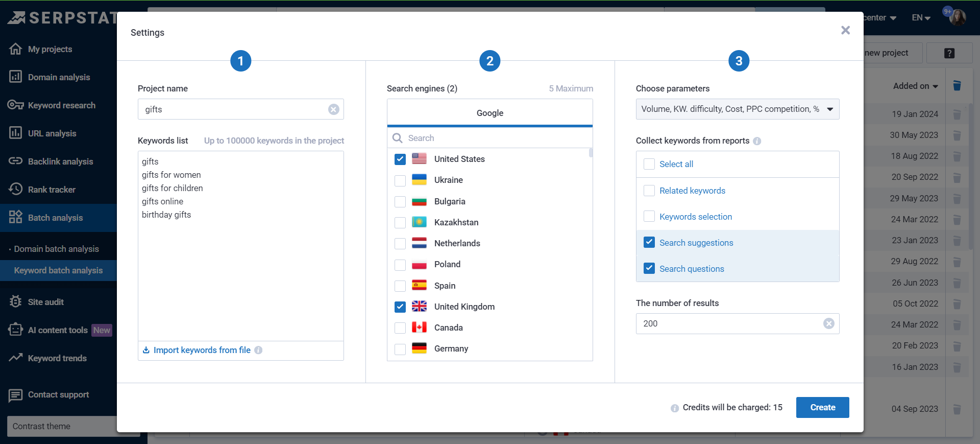This screenshot has width=980, height=444.
Task: Clear the number of results field
Action: point(829,323)
